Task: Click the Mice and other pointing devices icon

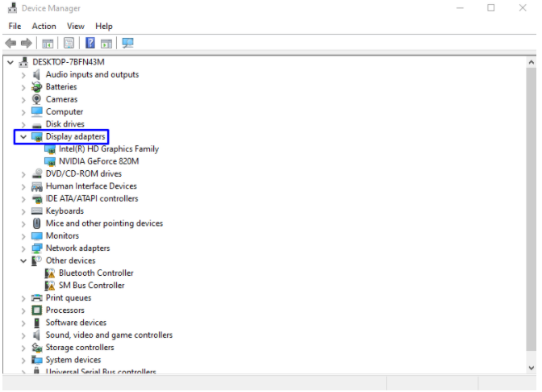Action: click(x=36, y=223)
